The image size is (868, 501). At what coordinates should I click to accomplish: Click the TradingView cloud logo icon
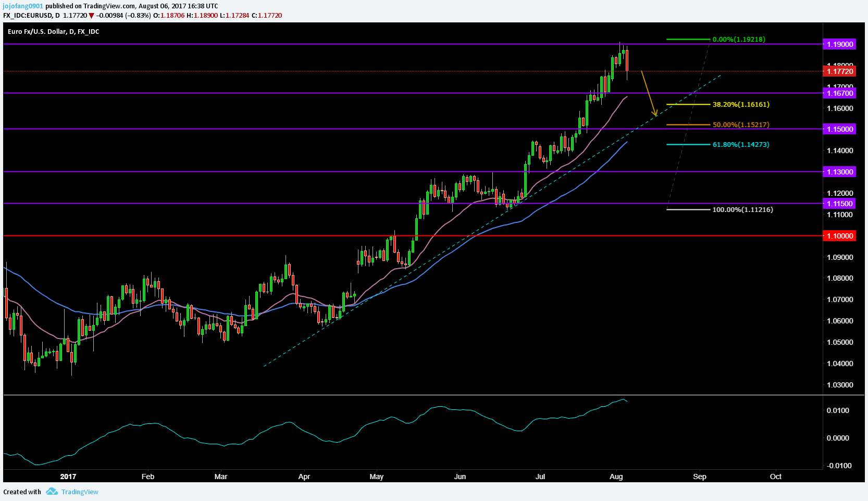coord(52,491)
